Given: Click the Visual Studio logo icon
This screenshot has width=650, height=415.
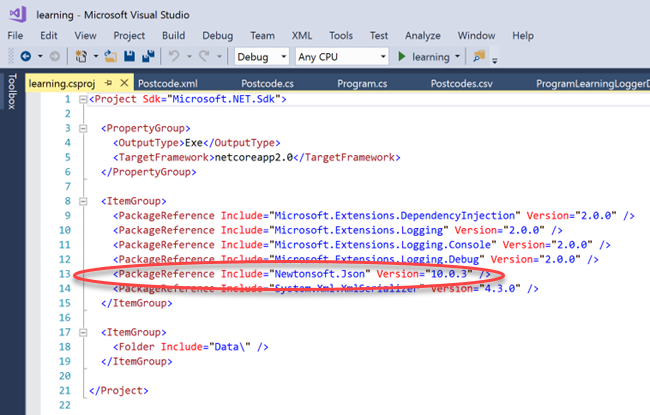Looking at the screenshot, I should tap(17, 15).
